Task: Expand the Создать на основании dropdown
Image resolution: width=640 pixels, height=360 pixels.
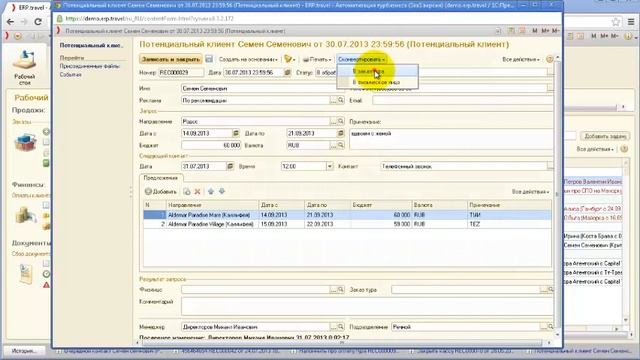Action: coord(248,59)
